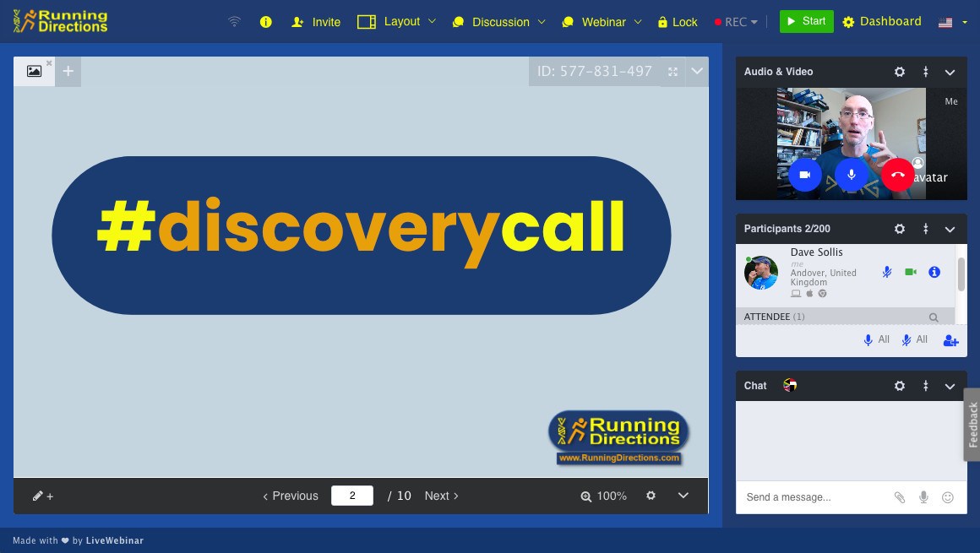Open the Feedback side tab
980x553 pixels.
972,425
